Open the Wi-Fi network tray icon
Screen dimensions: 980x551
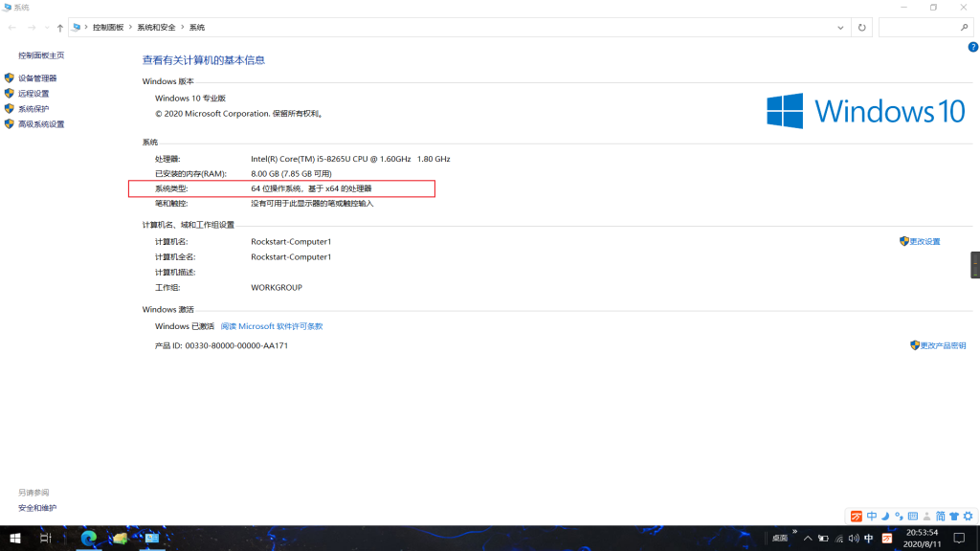click(x=838, y=539)
